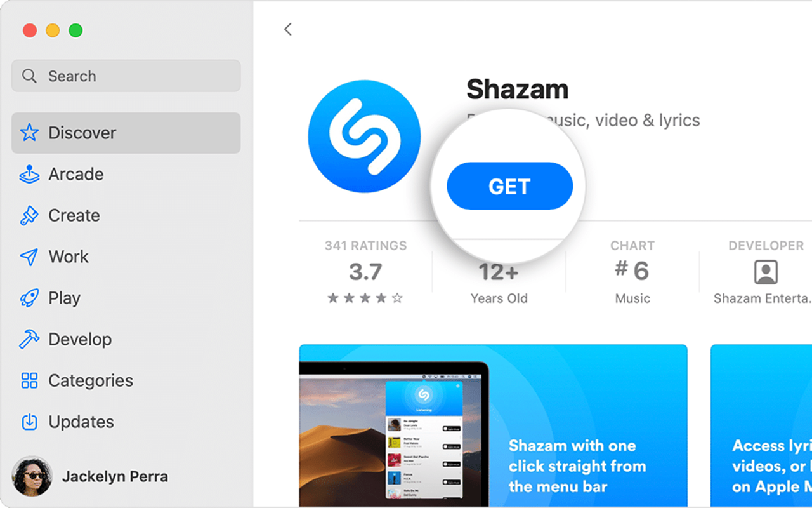Click the Categories grid icon
The width and height of the screenshot is (812, 508).
[x=29, y=380]
